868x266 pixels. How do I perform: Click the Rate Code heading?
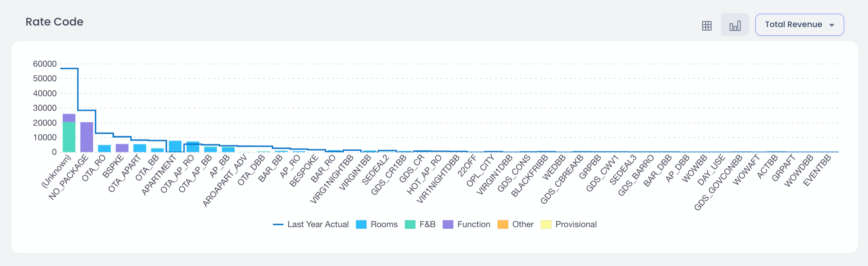[55, 22]
